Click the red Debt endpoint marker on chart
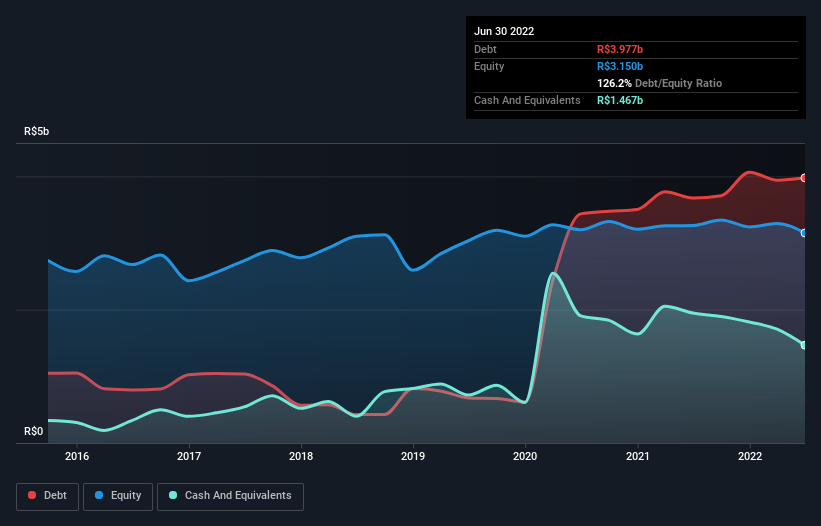 (804, 178)
